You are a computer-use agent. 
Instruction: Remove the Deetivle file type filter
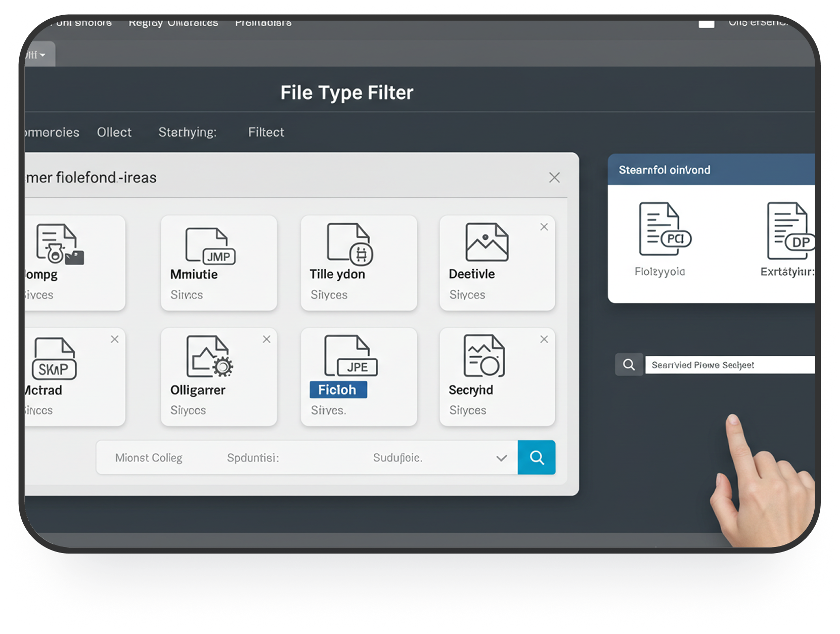(544, 227)
